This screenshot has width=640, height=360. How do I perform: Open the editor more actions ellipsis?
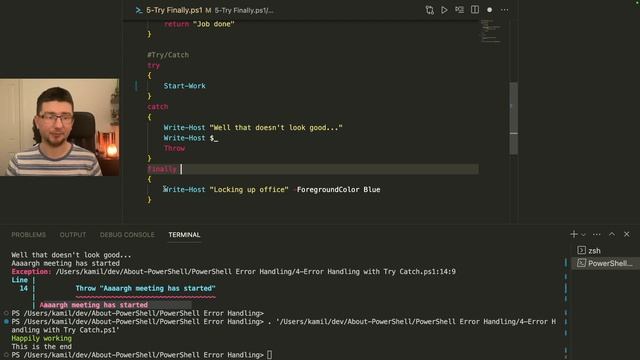[504, 10]
